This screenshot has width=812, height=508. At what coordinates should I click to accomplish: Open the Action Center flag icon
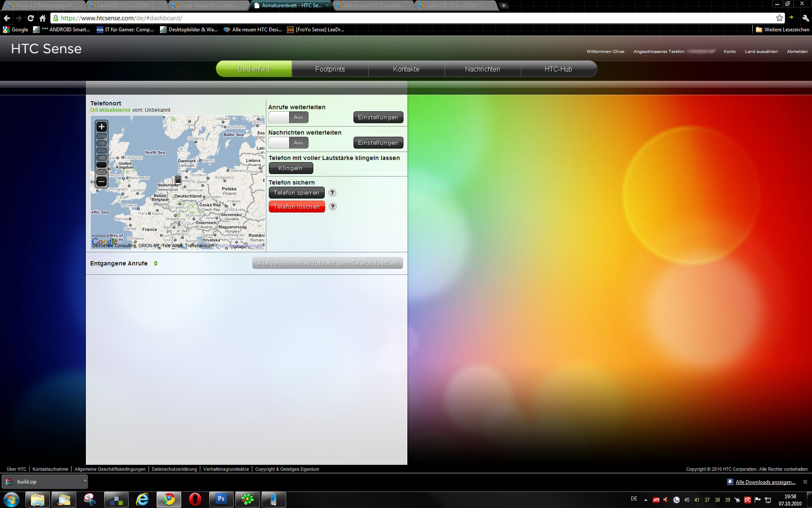point(758,500)
